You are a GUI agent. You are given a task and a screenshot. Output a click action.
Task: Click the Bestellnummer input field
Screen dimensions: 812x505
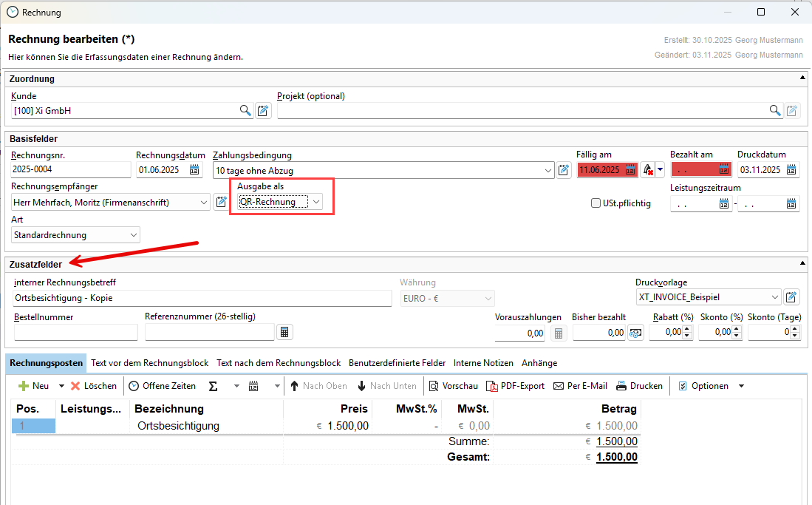(75, 333)
